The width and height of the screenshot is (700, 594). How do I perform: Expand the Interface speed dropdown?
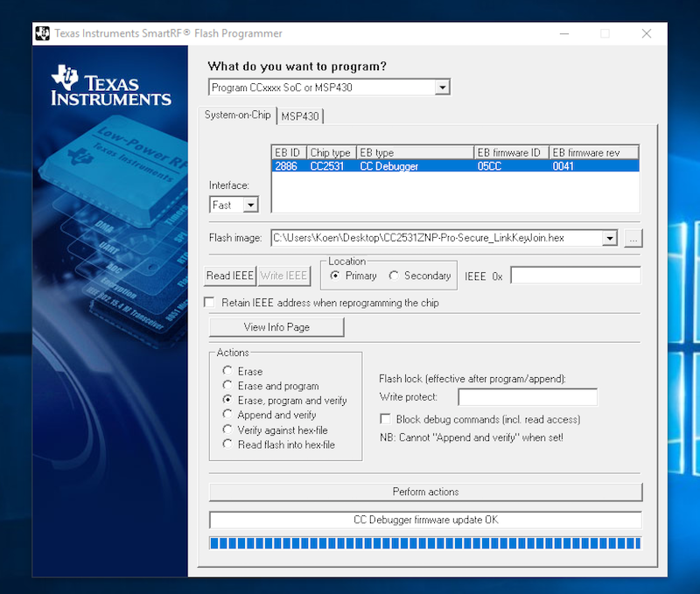coord(250,205)
